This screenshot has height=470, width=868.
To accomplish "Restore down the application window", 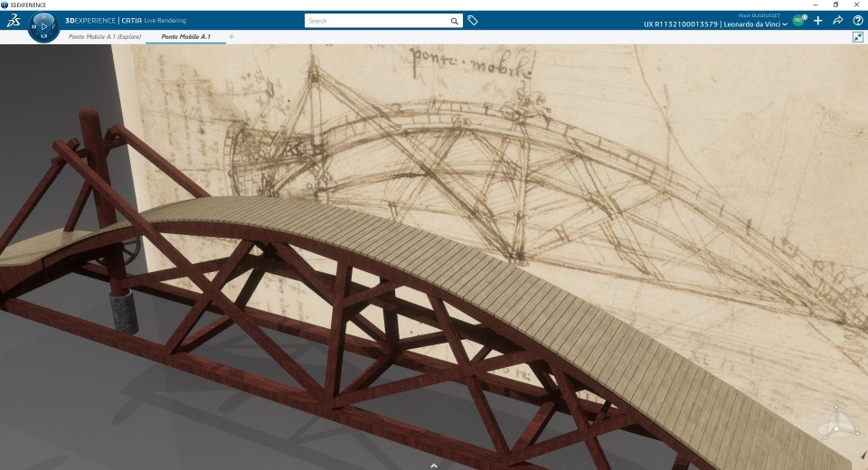I will coord(835,5).
